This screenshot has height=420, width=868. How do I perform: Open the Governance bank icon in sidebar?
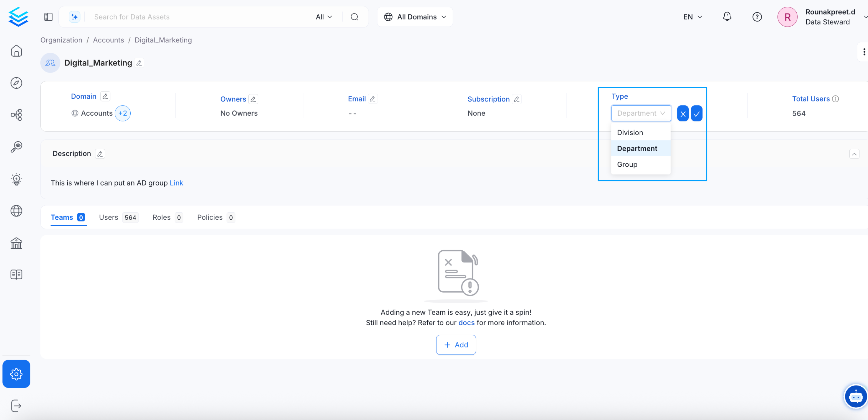pos(16,243)
